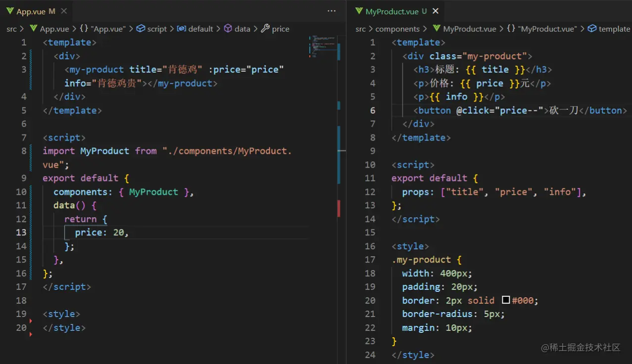Open the data breadcrumb item
Viewport: 632px width, 364px height.
(237, 29)
